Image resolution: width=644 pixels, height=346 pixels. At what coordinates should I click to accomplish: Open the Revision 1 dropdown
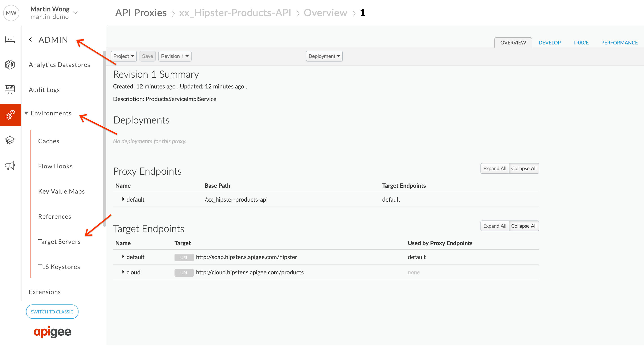tap(175, 56)
